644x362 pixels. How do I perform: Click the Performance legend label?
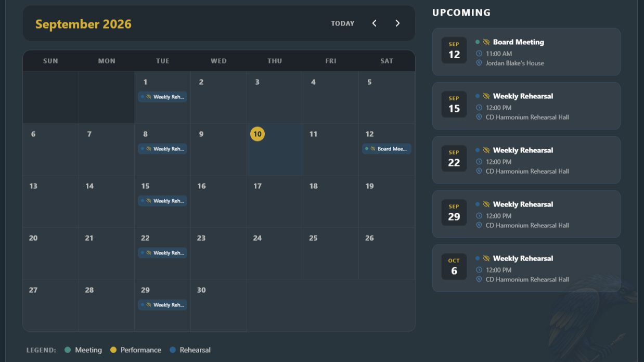141,350
